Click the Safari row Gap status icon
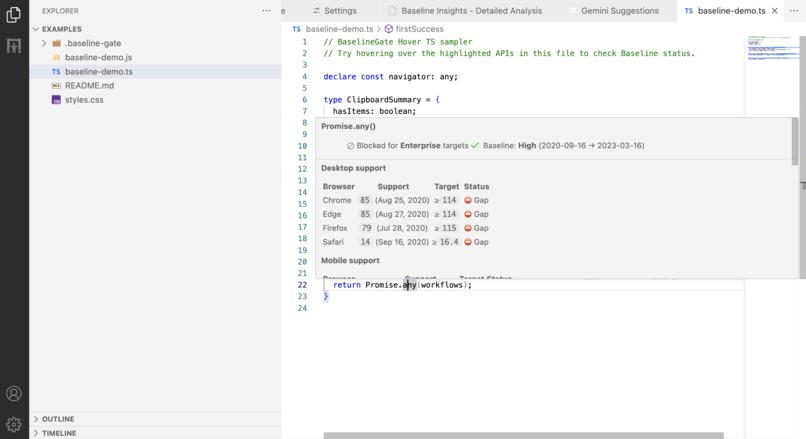806x439 pixels. point(468,242)
